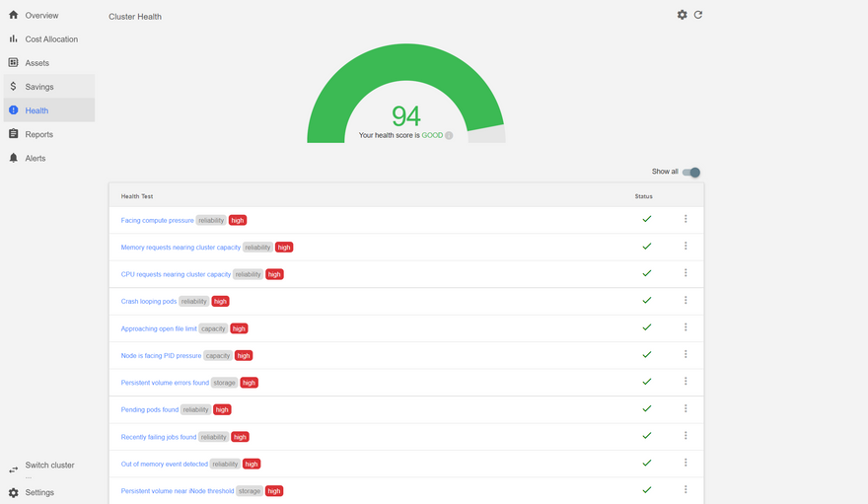Click the Reports clipboard icon
The image size is (868, 504).
click(x=13, y=134)
